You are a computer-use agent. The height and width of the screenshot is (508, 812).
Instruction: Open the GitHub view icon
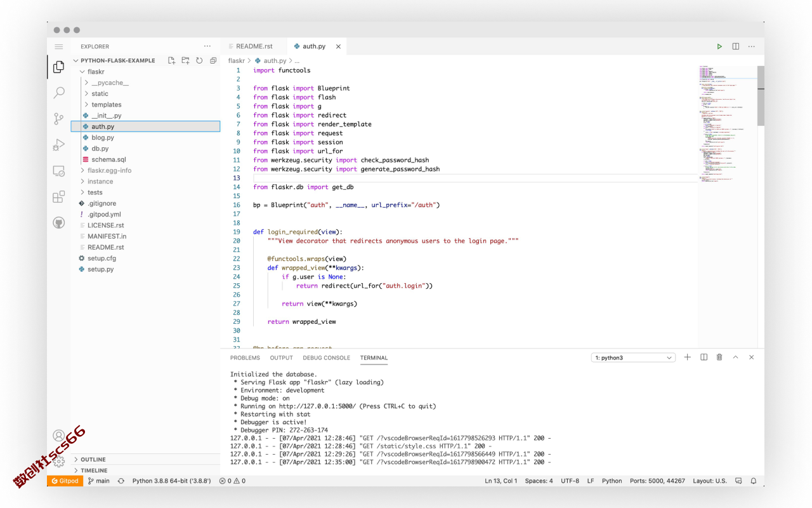59,223
